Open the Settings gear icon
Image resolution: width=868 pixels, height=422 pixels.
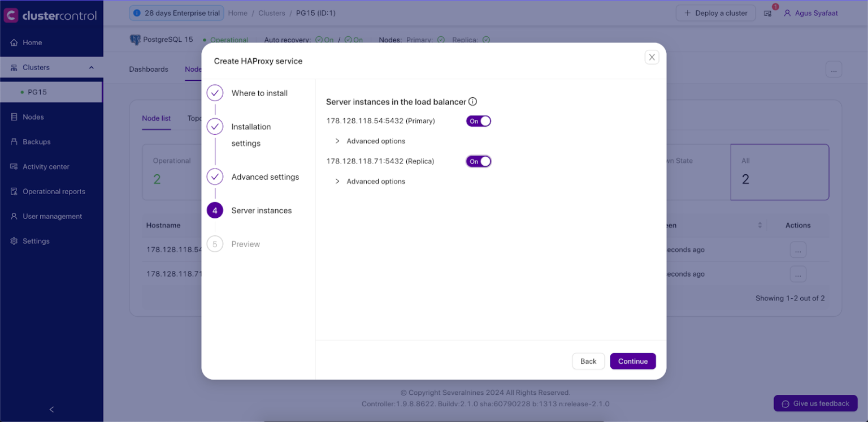click(x=14, y=242)
